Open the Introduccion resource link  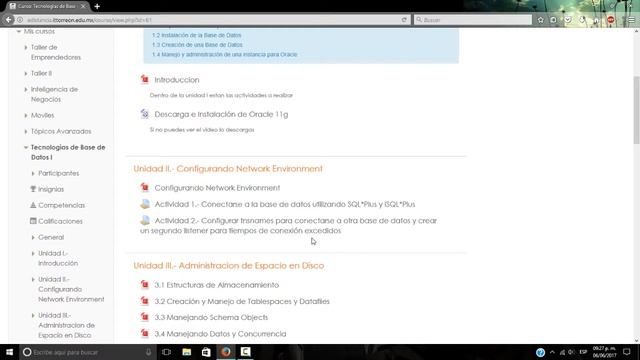coord(177,80)
